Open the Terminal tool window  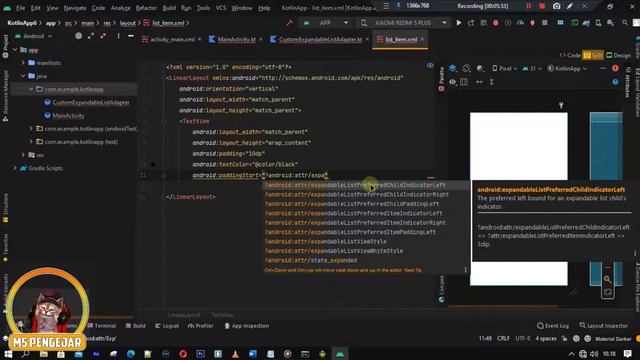pos(102,326)
